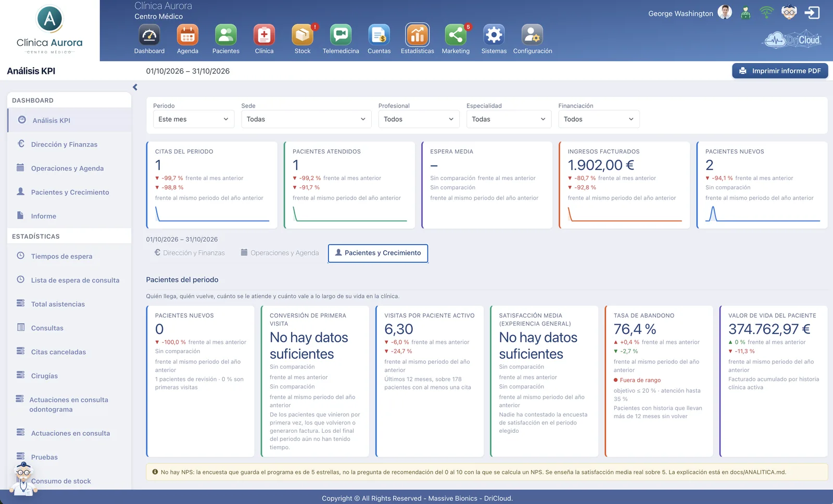Open the Sede dropdown
This screenshot has height=504, width=833.
(x=307, y=119)
